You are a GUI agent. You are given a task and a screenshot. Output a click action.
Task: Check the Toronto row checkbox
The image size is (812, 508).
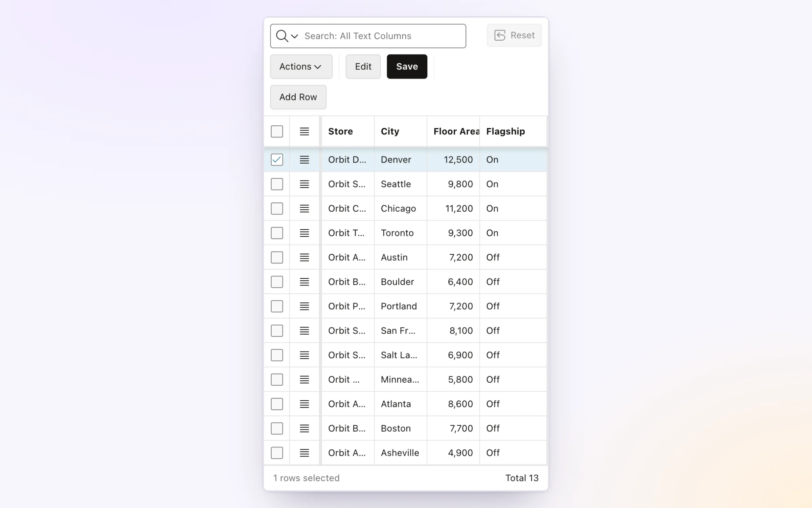click(x=277, y=233)
